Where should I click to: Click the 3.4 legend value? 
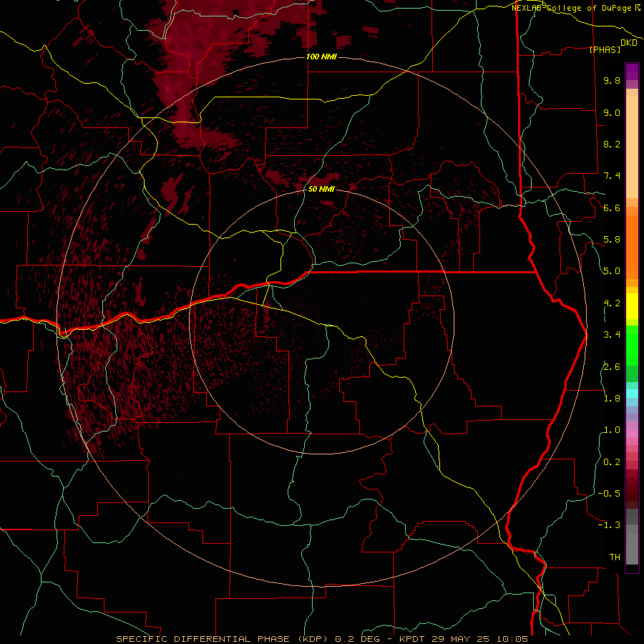pyautogui.click(x=612, y=335)
